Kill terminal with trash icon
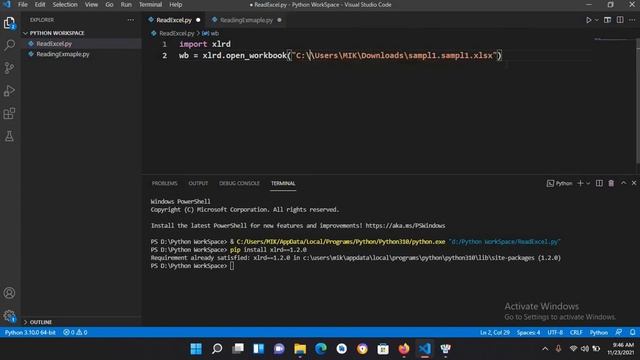The height and width of the screenshot is (360, 640). pos(611,183)
